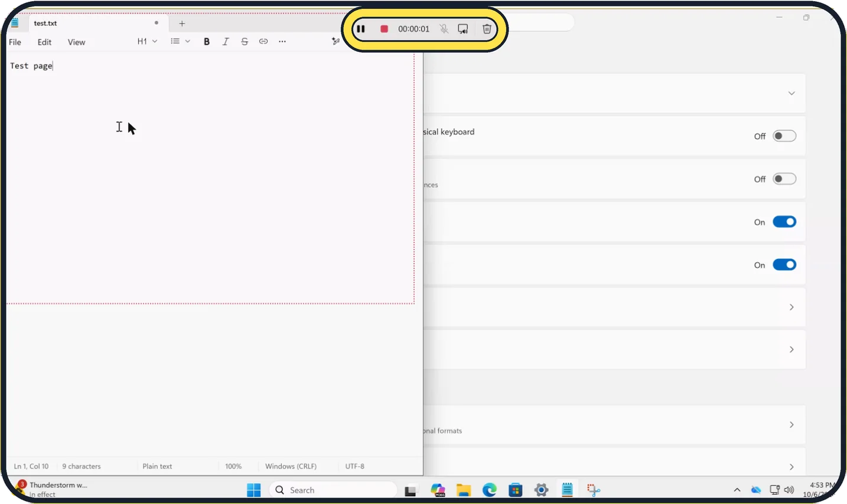Launch Microsoft 365 Copilot from taskbar
Screen dimensions: 847x504
438,490
